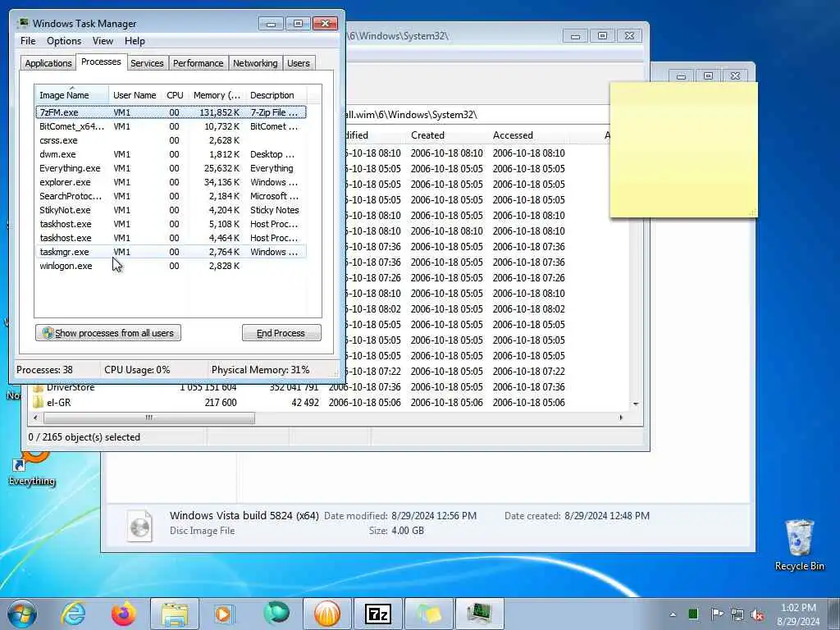Switch to the Services tab

(x=147, y=63)
